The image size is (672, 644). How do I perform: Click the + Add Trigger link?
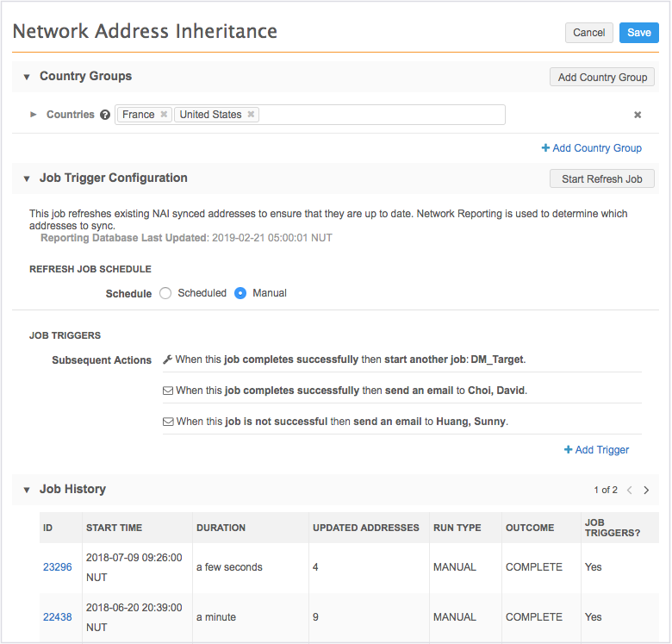(x=596, y=450)
